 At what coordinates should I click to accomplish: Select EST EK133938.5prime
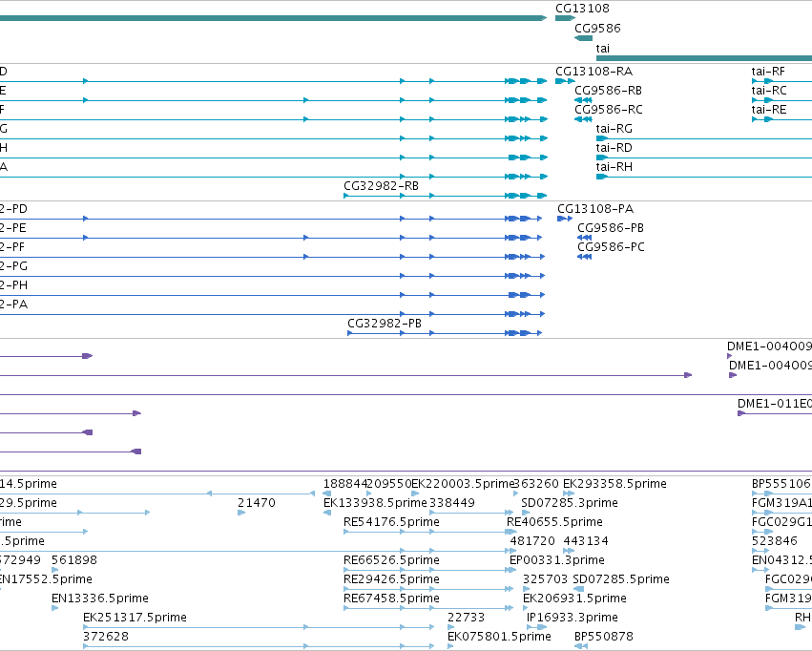(375, 503)
